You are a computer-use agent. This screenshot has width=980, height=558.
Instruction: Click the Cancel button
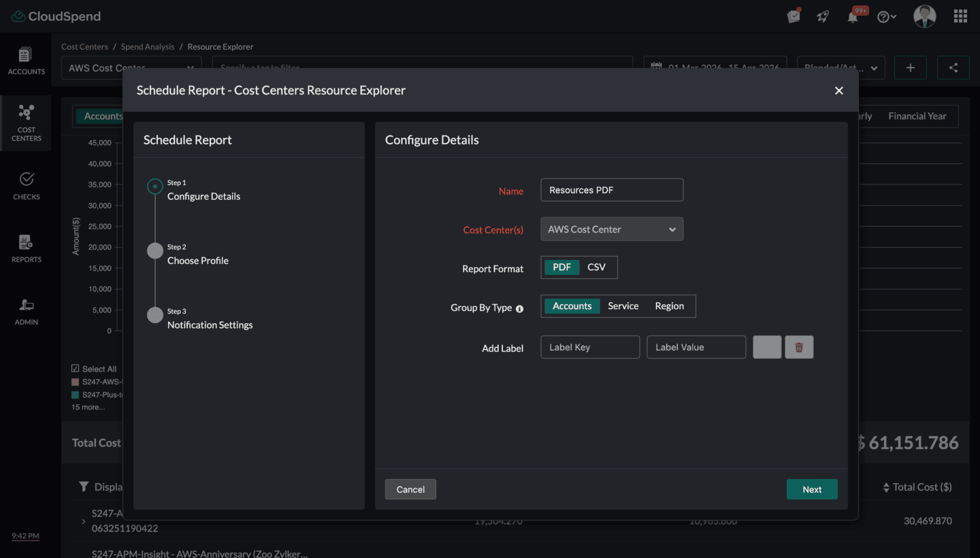pyautogui.click(x=410, y=489)
